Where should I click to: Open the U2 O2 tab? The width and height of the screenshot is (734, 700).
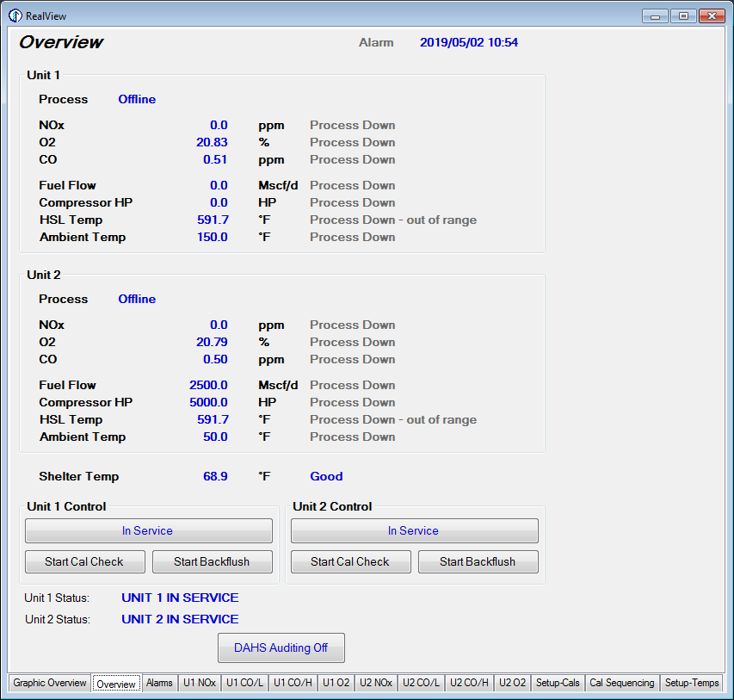coord(513,683)
